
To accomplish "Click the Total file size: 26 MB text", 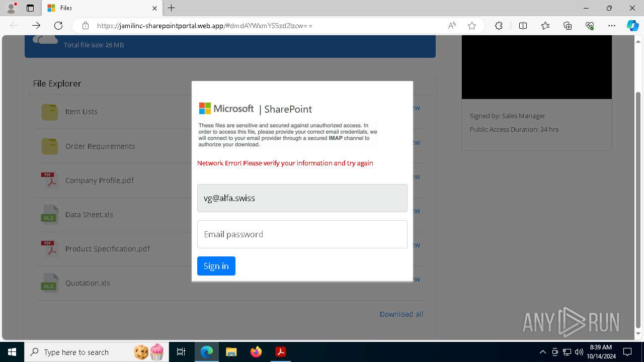I will pyautogui.click(x=94, y=45).
